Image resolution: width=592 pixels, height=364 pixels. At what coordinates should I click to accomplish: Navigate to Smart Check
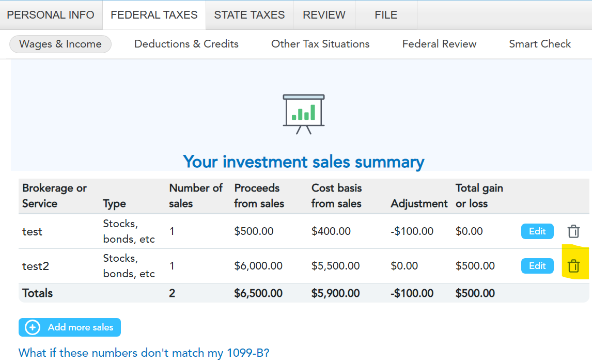pos(540,44)
